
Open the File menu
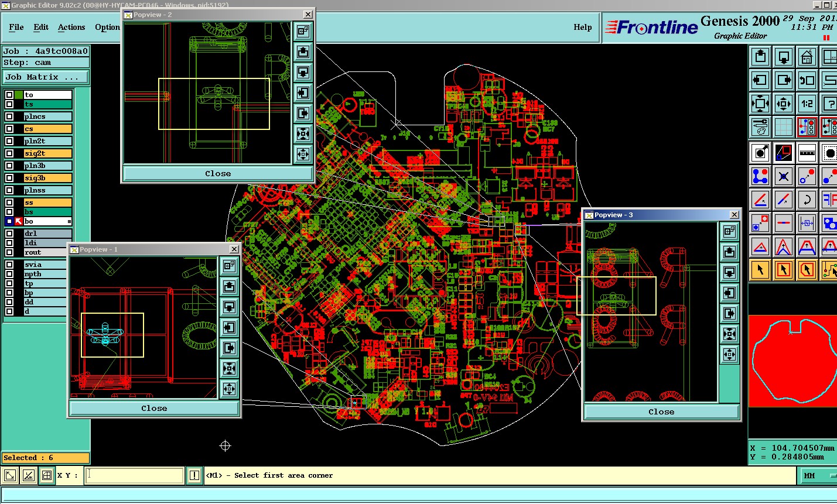(16, 27)
